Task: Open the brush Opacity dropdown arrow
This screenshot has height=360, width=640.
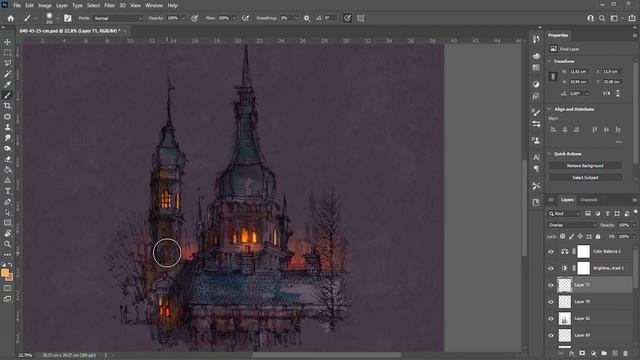Action: click(x=183, y=18)
